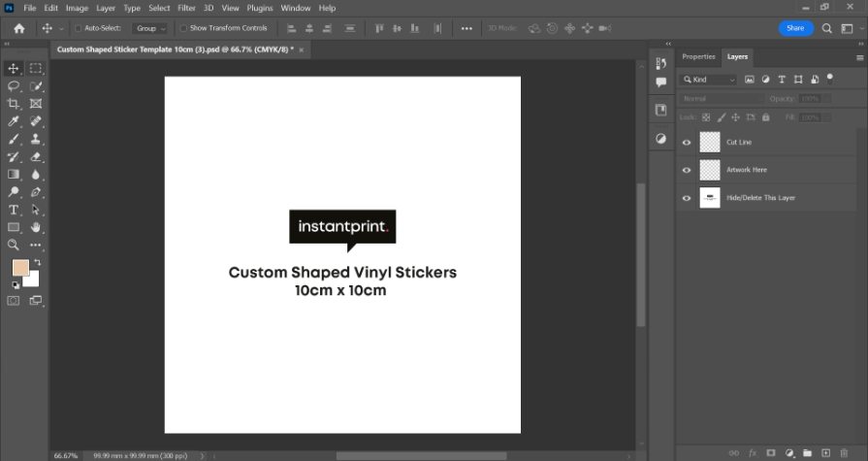Enable Show Transform Controls checkbox
Image resolution: width=868 pixels, height=461 pixels.
tap(183, 28)
